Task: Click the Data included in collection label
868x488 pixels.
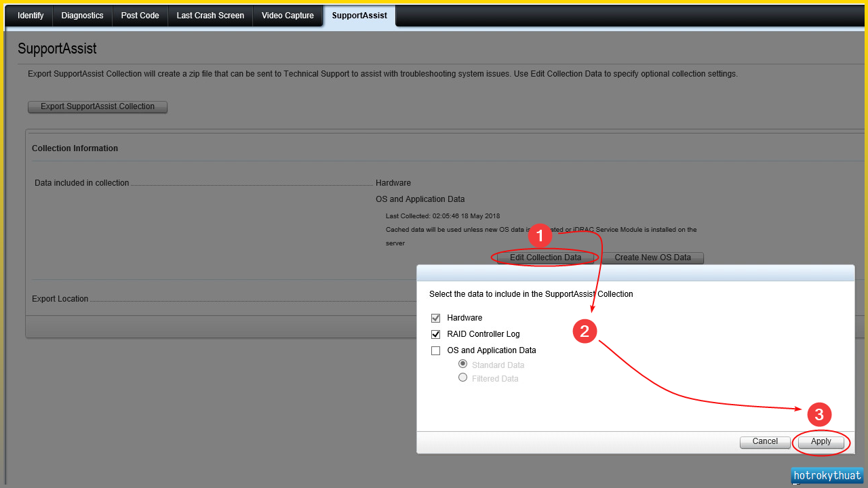Action: coord(82,183)
